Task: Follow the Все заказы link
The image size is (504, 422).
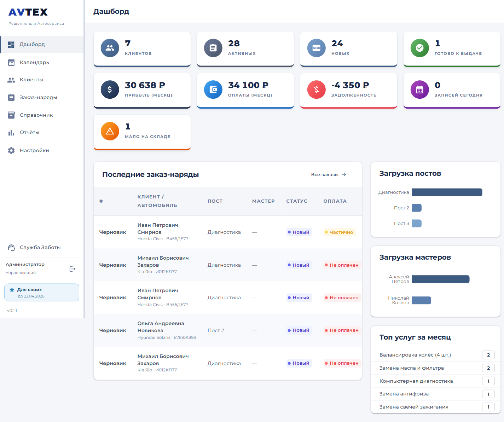Action: 329,174
